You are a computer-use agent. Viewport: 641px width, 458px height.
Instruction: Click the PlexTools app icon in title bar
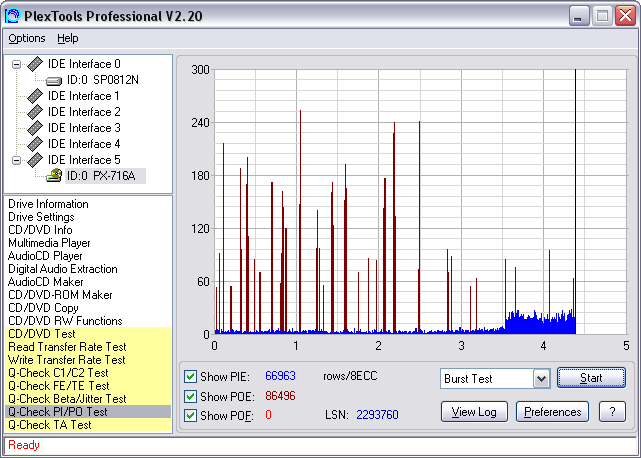click(12, 16)
